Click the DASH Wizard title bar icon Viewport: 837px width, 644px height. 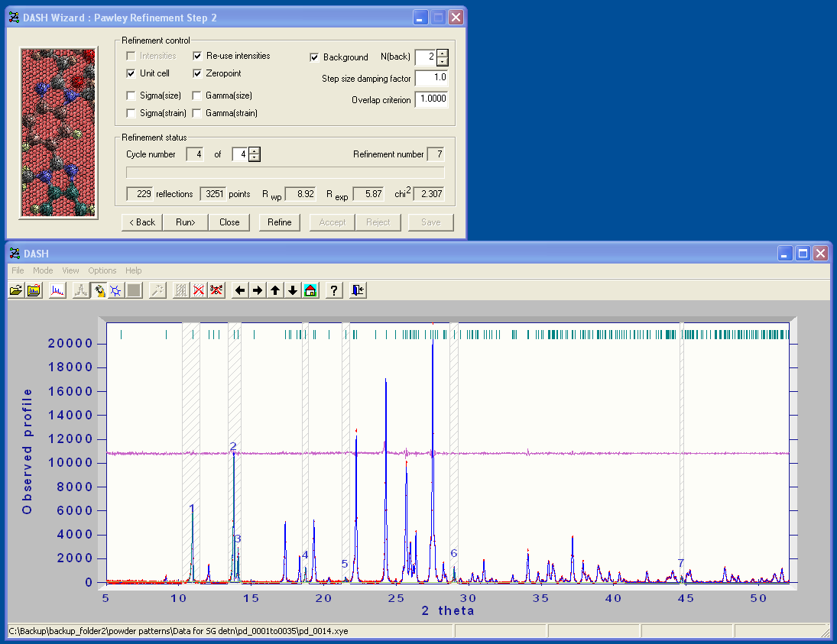click(14, 18)
